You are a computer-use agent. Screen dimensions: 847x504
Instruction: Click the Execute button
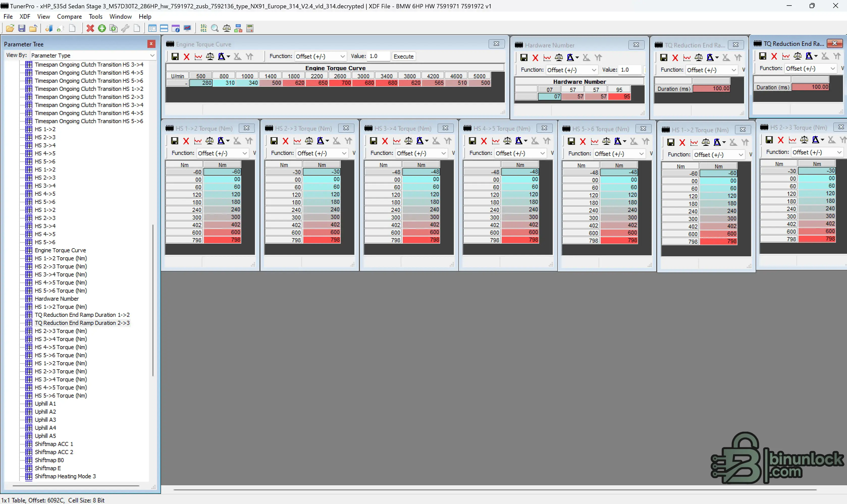403,56
